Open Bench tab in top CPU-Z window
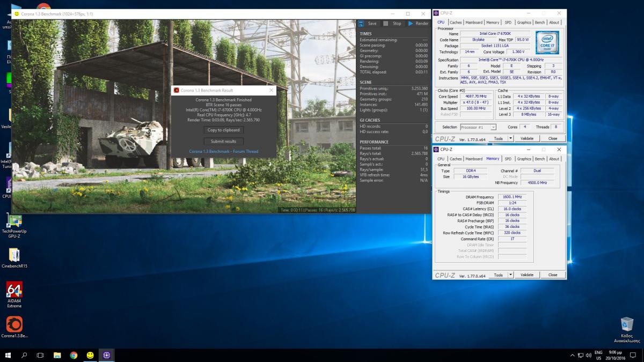Screen dimensions: 644x362 pos(540,23)
